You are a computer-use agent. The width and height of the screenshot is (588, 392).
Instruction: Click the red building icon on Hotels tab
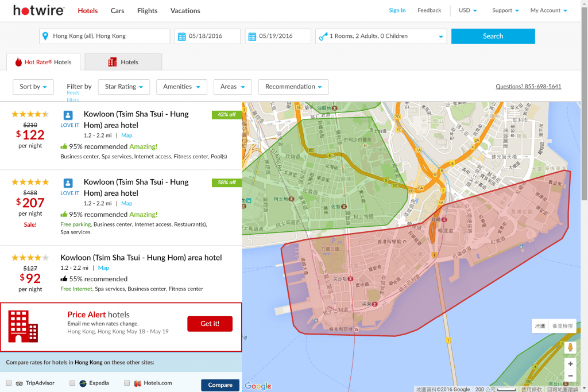112,62
